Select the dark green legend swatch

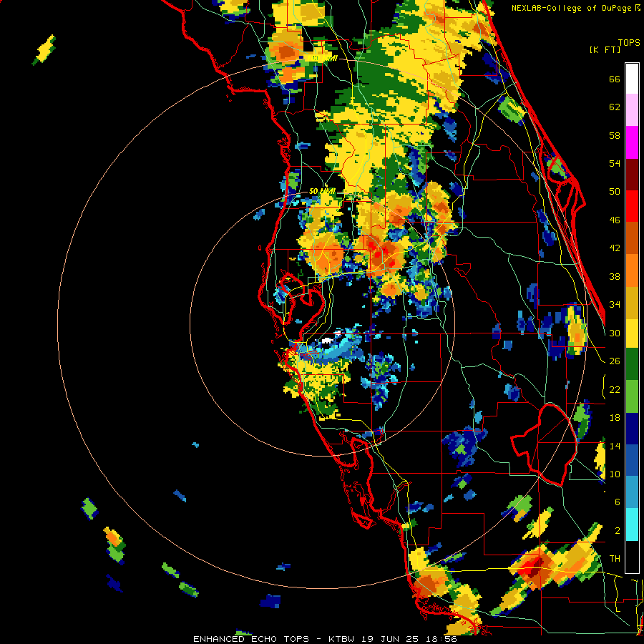tap(632, 364)
